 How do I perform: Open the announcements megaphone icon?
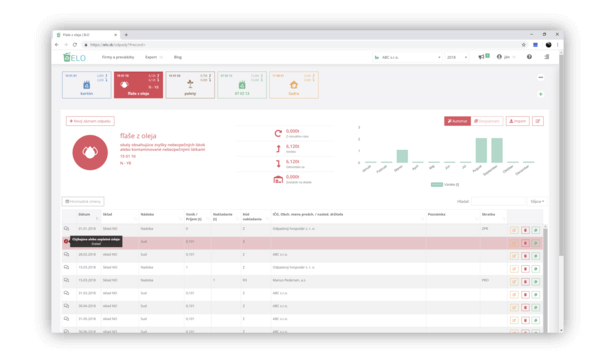click(481, 57)
